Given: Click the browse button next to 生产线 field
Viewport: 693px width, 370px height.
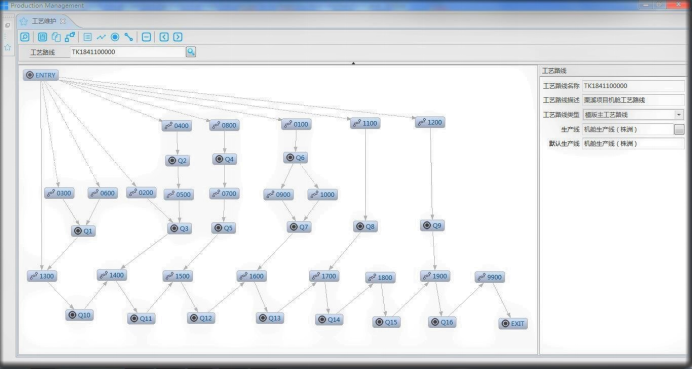Looking at the screenshot, I should click(x=679, y=130).
